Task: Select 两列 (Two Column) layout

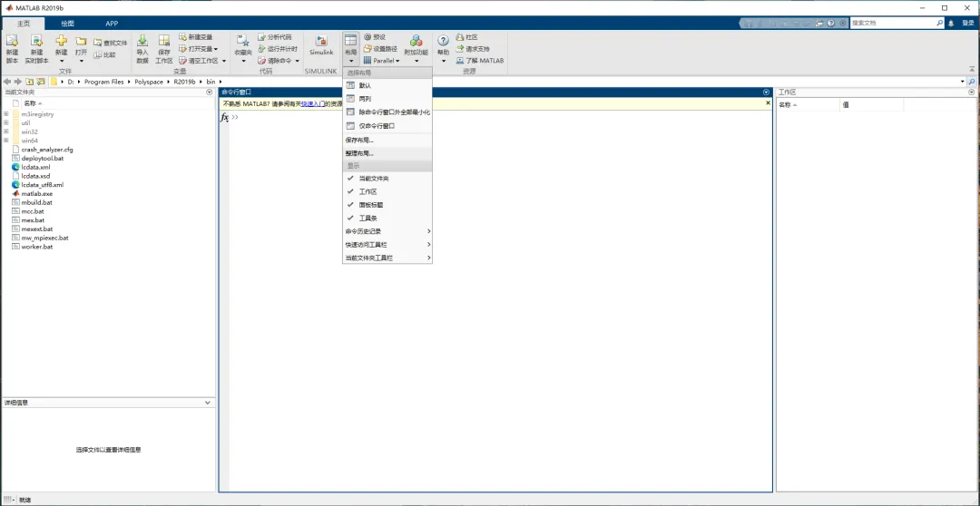Action: click(x=387, y=99)
